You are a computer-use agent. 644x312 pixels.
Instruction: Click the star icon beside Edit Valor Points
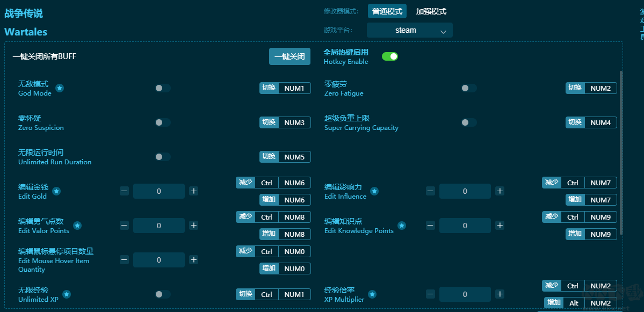point(77,226)
